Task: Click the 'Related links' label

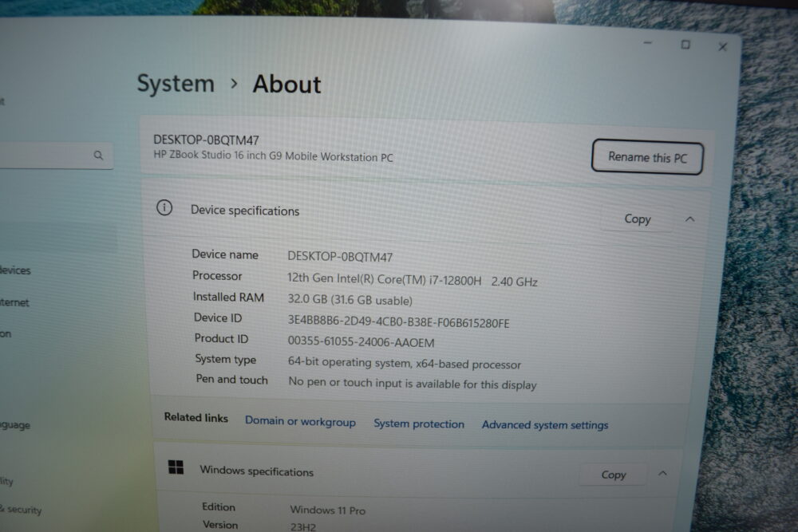Action: coord(196,418)
